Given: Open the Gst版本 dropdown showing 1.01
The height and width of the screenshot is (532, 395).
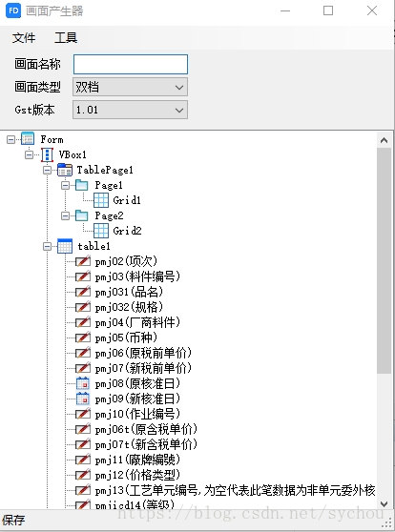Looking at the screenshot, I should (130, 110).
